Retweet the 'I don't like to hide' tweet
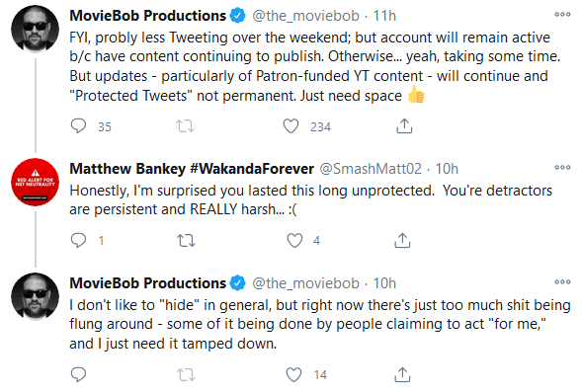This screenshot has height=392, width=582. coord(186,374)
